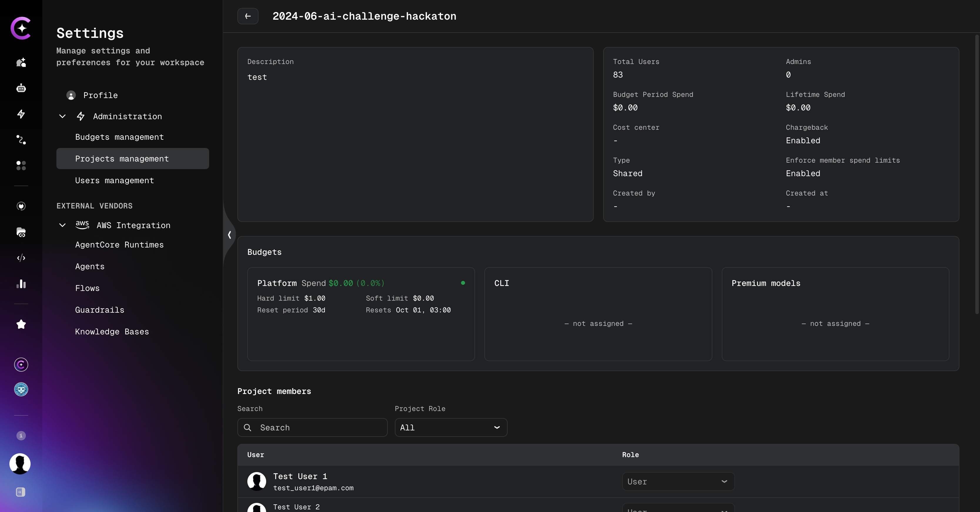Viewport: 980px width, 512px height.
Task: Click the Premium models budget card
Action: coord(835,314)
